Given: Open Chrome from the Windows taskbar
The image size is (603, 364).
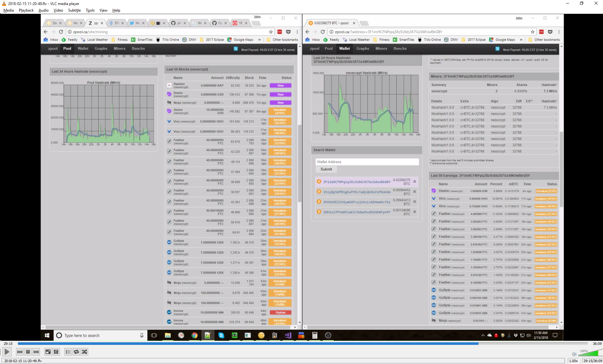Looking at the screenshot, I should click(194, 335).
